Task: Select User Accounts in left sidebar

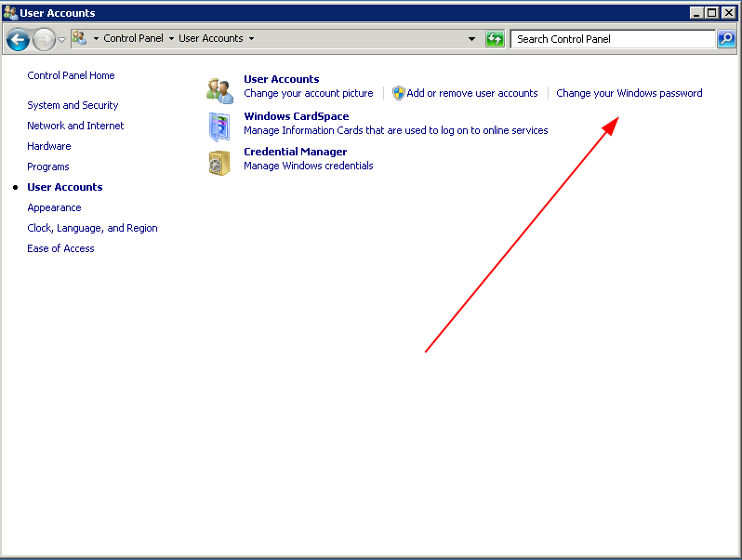Action: tap(65, 187)
